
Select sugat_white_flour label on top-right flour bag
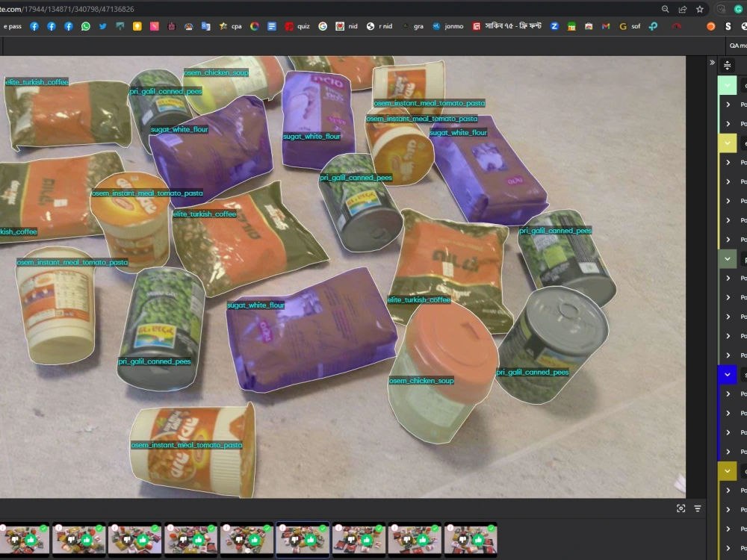click(459, 132)
